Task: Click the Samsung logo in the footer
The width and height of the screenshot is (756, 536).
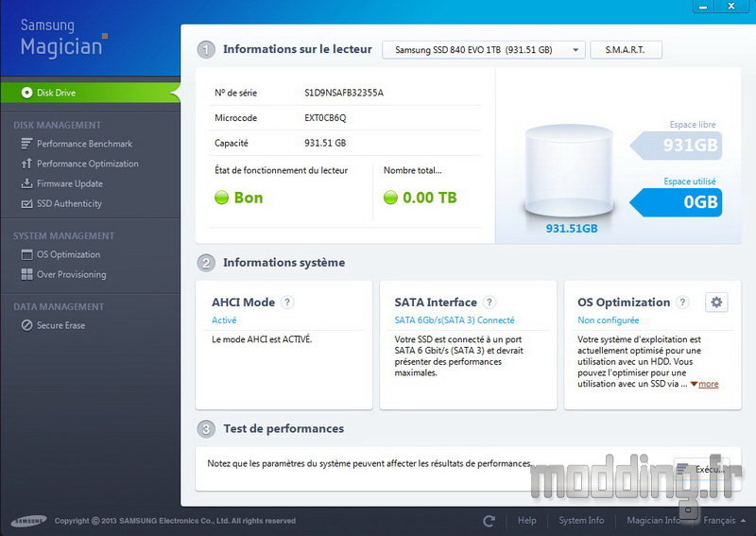Action: click(29, 521)
